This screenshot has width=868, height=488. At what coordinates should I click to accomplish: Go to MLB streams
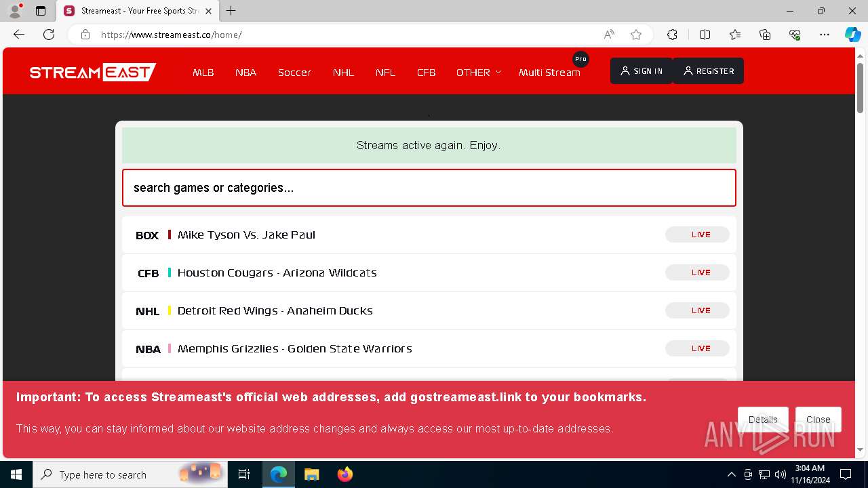[x=203, y=72]
